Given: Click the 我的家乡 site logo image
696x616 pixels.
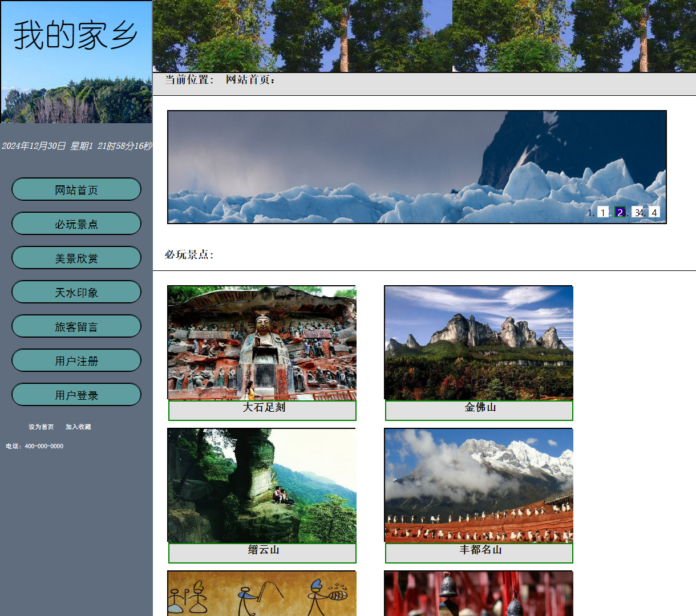Looking at the screenshot, I should point(76,62).
